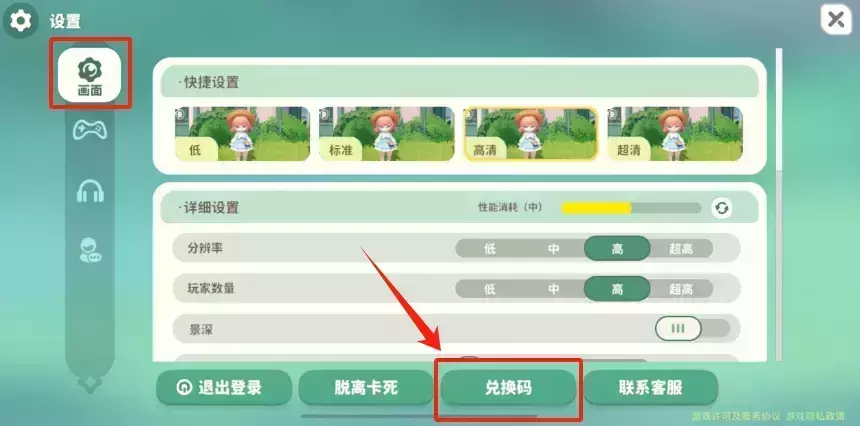Click the reset refresh icon beside 性能消耗
860x426 pixels.
[x=722, y=208]
